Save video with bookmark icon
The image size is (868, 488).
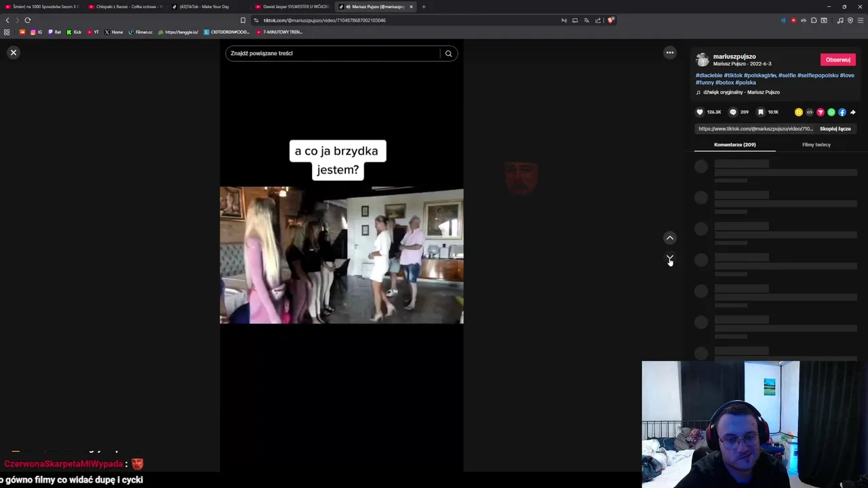[761, 113]
